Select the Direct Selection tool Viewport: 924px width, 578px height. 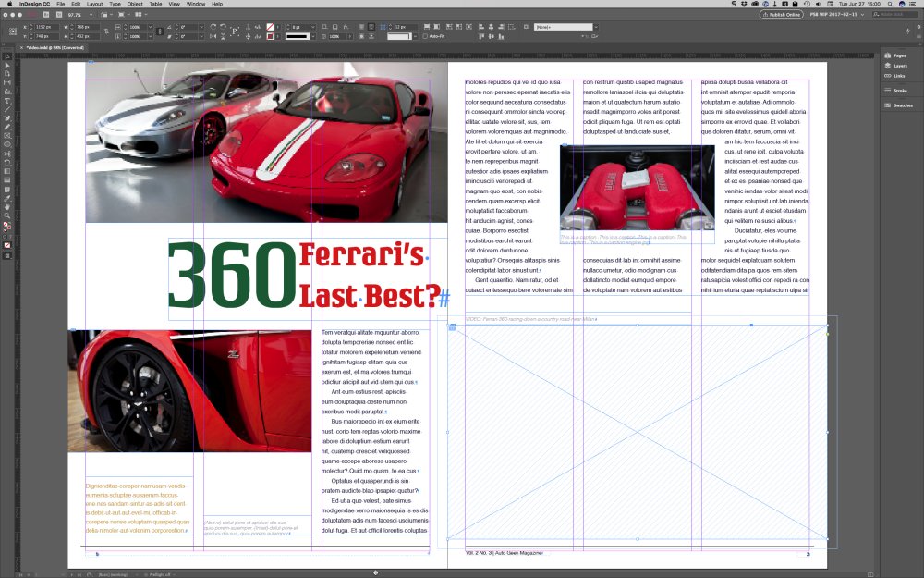click(x=7, y=65)
